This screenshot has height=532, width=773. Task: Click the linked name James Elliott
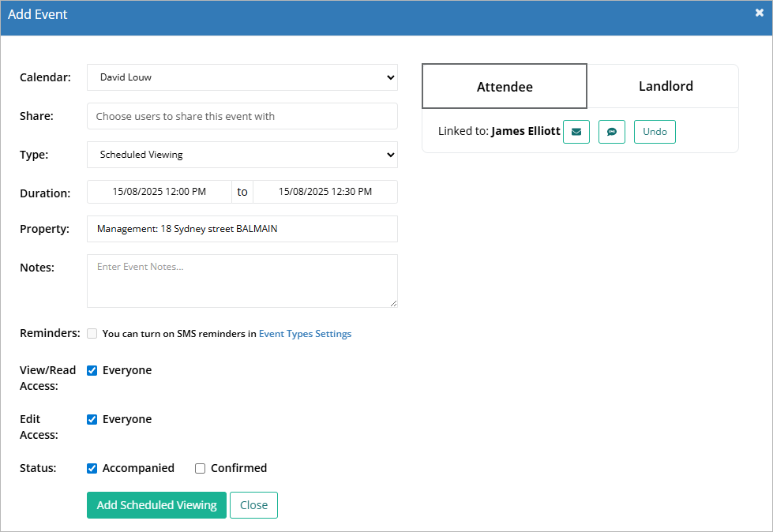[x=526, y=131]
